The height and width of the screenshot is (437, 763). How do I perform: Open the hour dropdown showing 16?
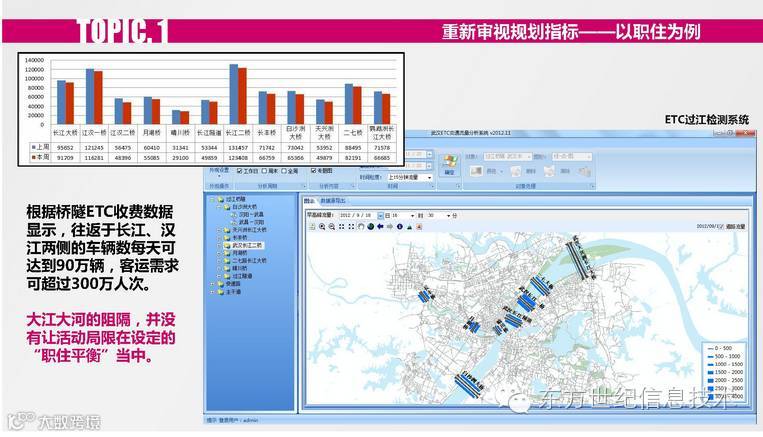(x=412, y=216)
